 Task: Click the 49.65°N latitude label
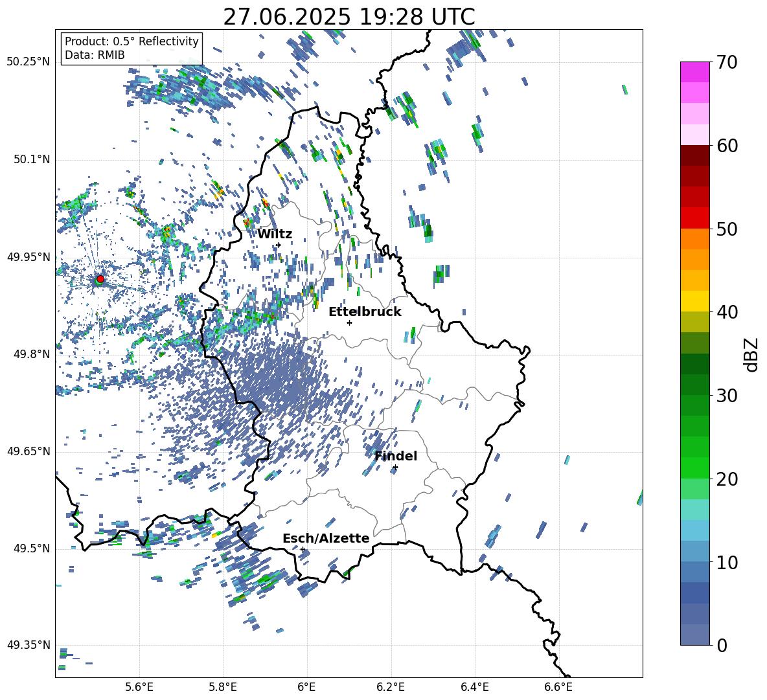click(x=29, y=451)
